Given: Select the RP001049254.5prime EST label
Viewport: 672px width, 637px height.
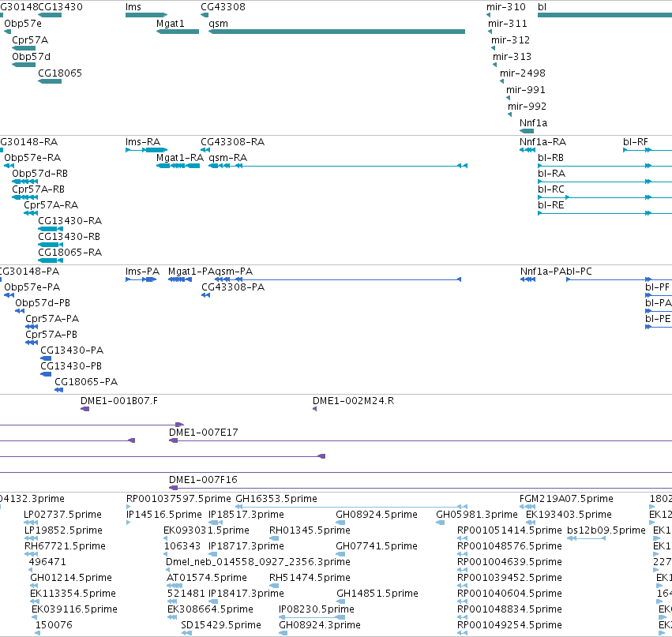Looking at the screenshot, I should [x=509, y=625].
